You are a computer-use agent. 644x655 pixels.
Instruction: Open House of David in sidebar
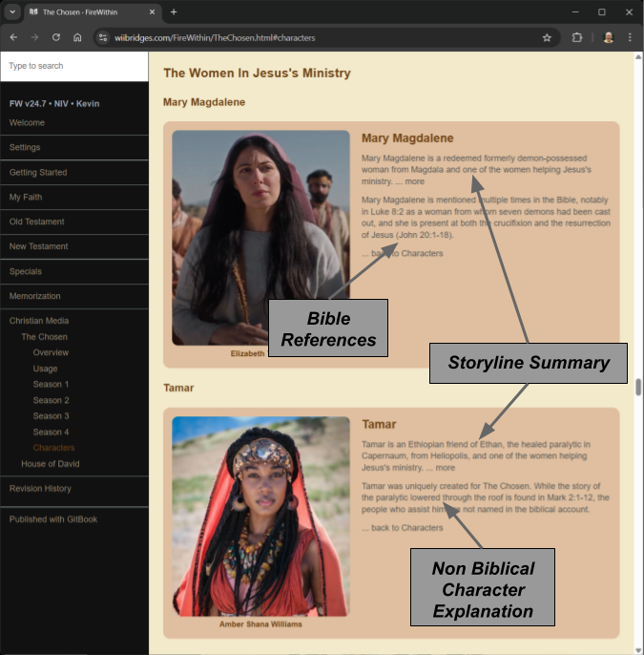[x=50, y=464]
